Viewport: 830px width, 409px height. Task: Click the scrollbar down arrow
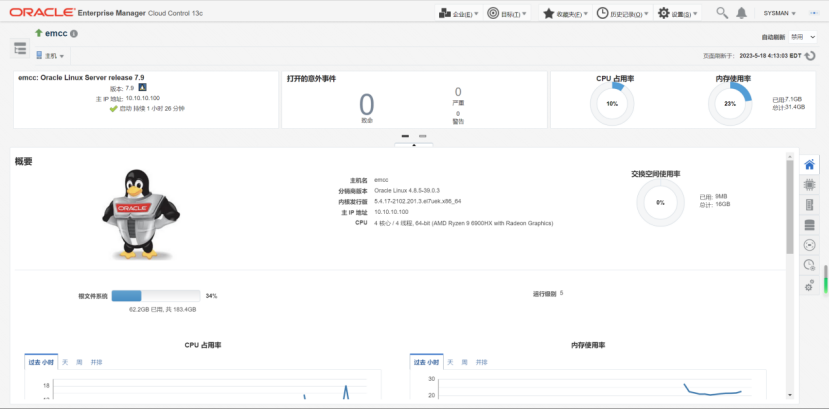[x=790, y=395]
